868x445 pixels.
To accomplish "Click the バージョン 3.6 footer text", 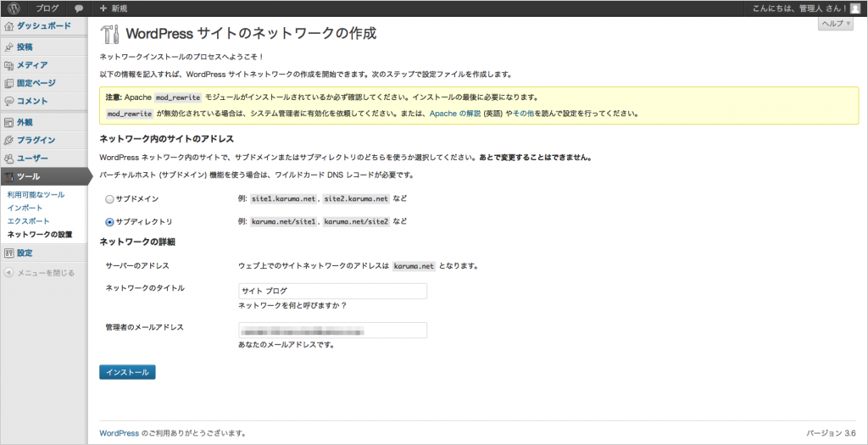I will coord(831,433).
